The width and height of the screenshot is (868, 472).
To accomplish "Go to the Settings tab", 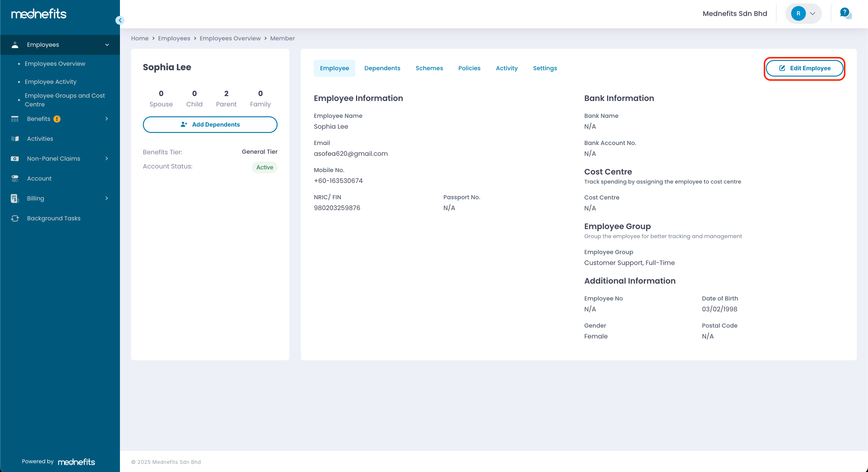I will (x=545, y=68).
